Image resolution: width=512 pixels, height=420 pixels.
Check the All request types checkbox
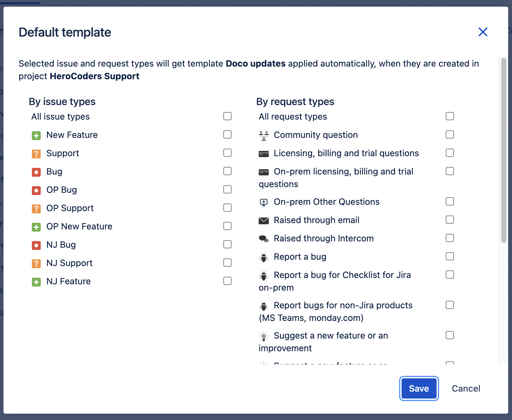pyautogui.click(x=450, y=116)
